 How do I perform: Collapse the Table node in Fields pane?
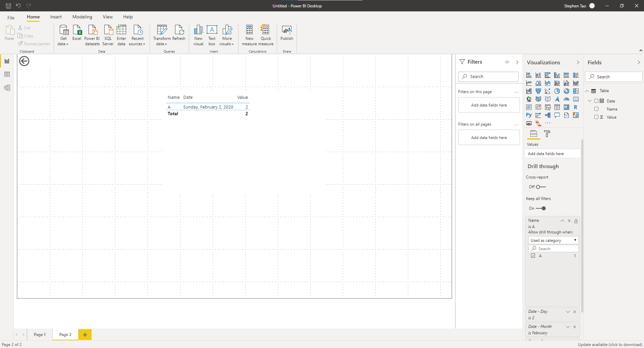[587, 91]
